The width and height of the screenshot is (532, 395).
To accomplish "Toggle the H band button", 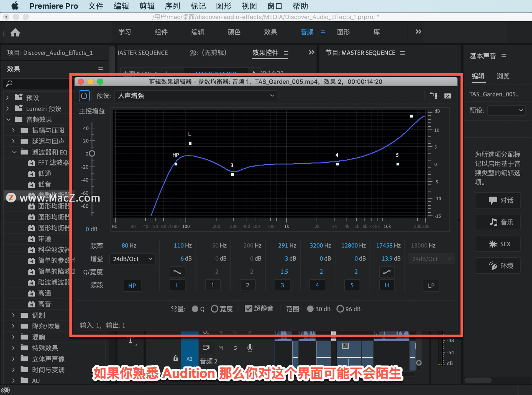I will pyautogui.click(x=387, y=285).
